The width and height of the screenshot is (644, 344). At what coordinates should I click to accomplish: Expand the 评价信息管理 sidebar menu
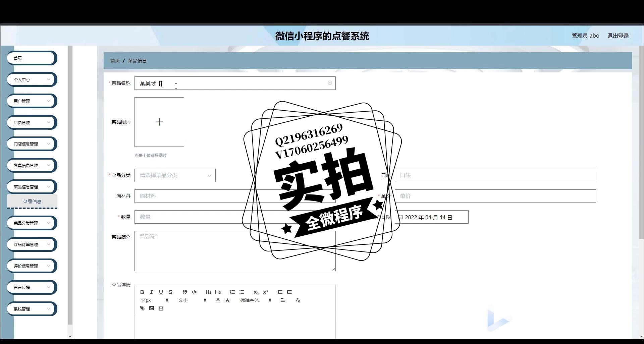32,266
